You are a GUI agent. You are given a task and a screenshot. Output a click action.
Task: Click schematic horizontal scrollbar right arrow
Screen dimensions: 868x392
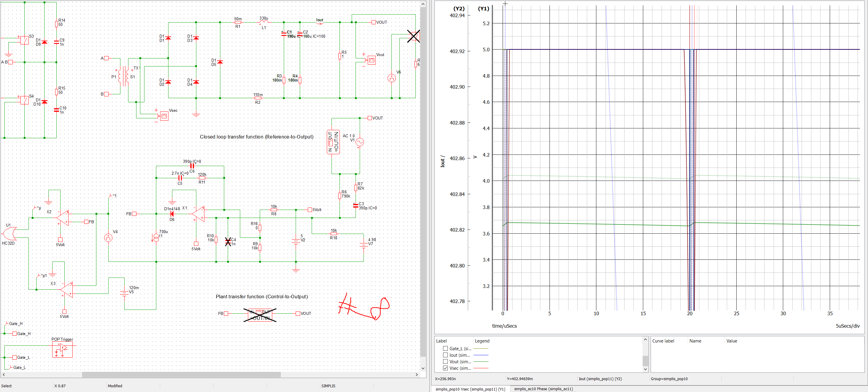tap(417, 375)
